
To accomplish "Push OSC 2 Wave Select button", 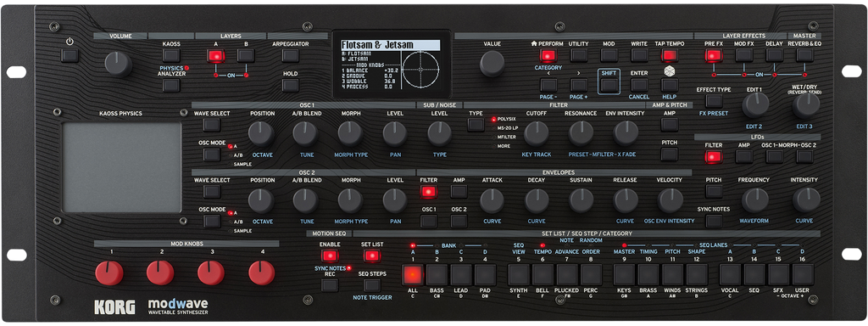I will (211, 192).
